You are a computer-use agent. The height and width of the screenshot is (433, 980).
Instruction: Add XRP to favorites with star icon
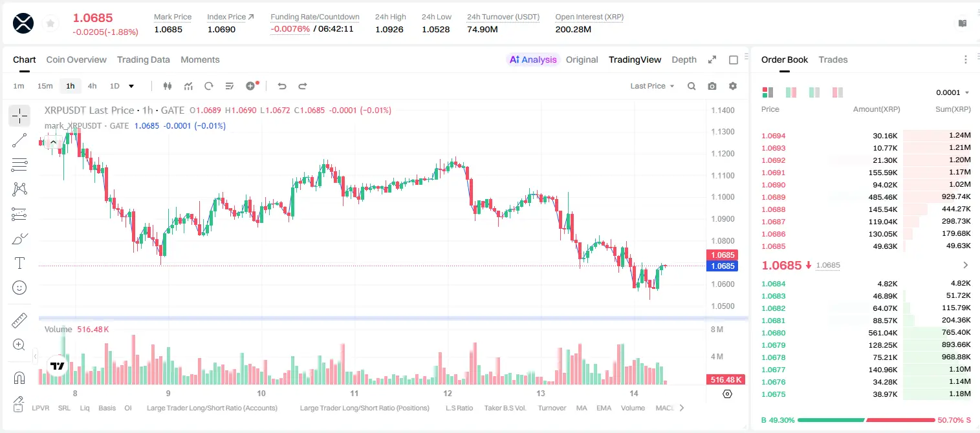[x=50, y=23]
